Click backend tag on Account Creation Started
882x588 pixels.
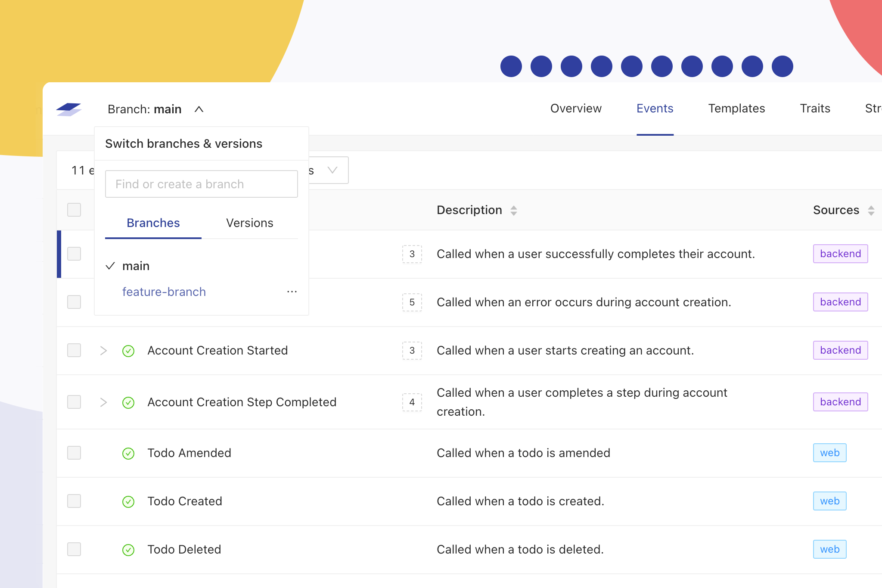(840, 350)
